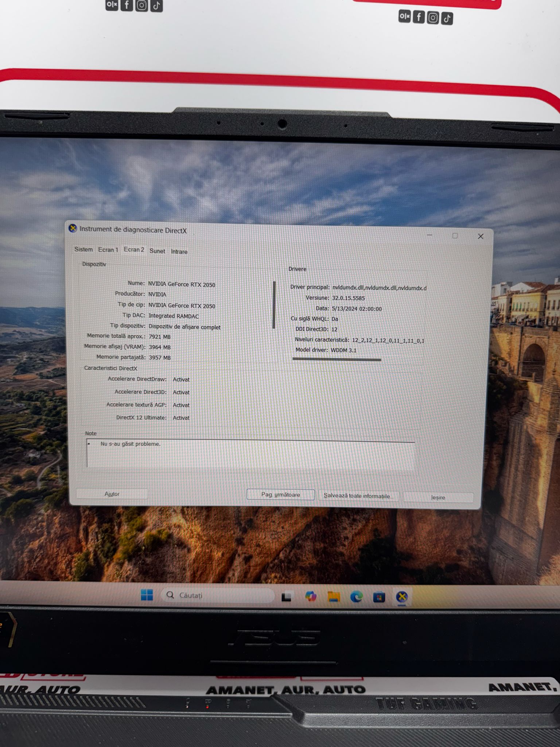
Task: Click the Drivere horizontal scrollbar
Action: (337, 359)
